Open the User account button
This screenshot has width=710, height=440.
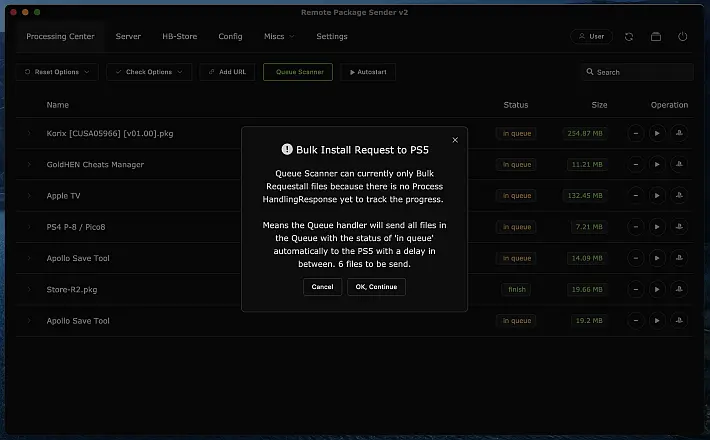point(591,37)
